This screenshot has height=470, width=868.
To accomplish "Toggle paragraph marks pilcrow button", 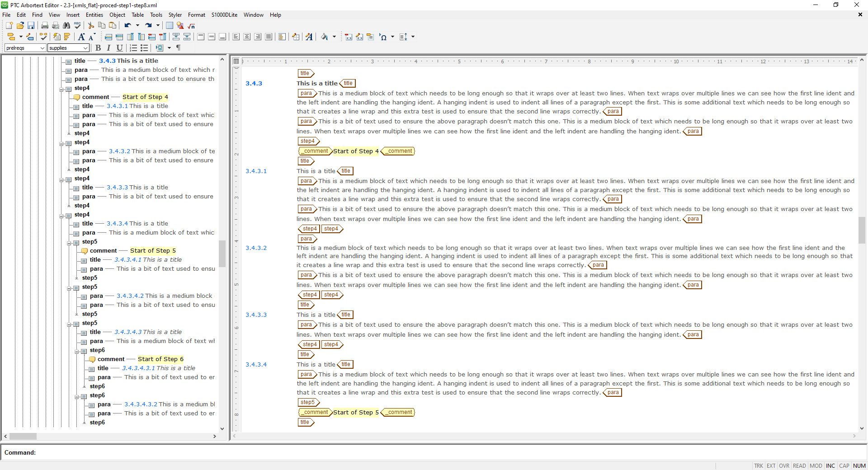I will tap(179, 48).
